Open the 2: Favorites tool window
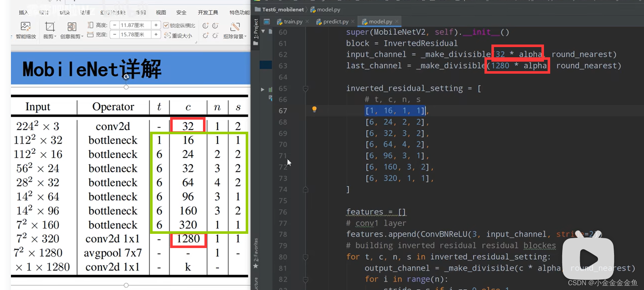 click(x=256, y=250)
